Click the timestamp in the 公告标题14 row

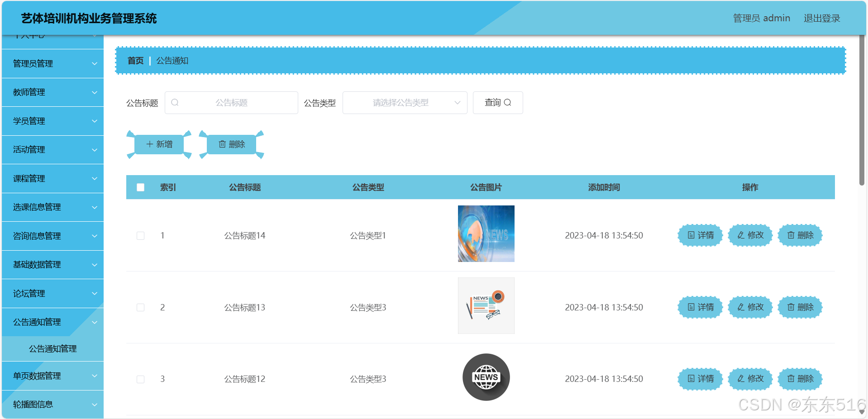[604, 236]
